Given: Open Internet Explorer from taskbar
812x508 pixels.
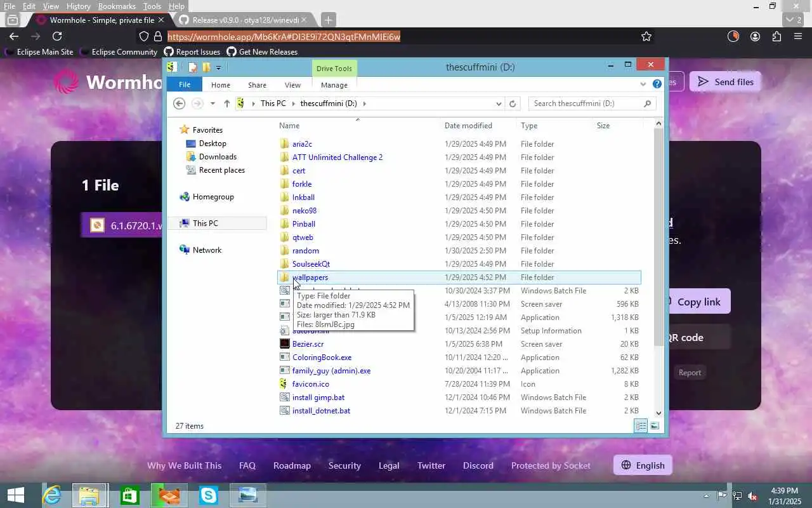Looking at the screenshot, I should 51,495.
